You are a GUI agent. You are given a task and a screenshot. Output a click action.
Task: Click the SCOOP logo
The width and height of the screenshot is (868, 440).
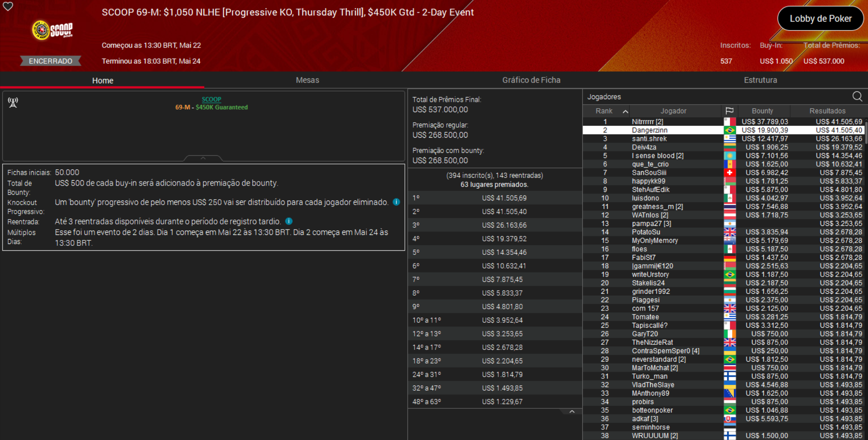pos(53,30)
